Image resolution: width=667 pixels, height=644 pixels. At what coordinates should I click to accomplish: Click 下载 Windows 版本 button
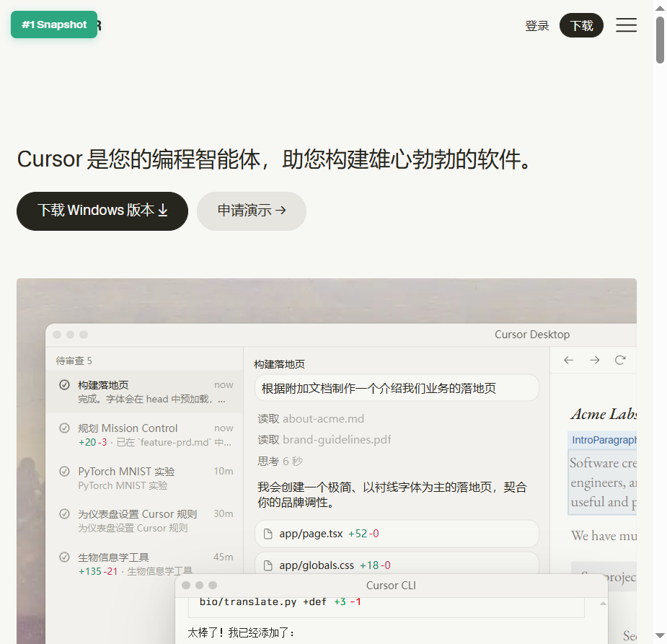(x=102, y=211)
